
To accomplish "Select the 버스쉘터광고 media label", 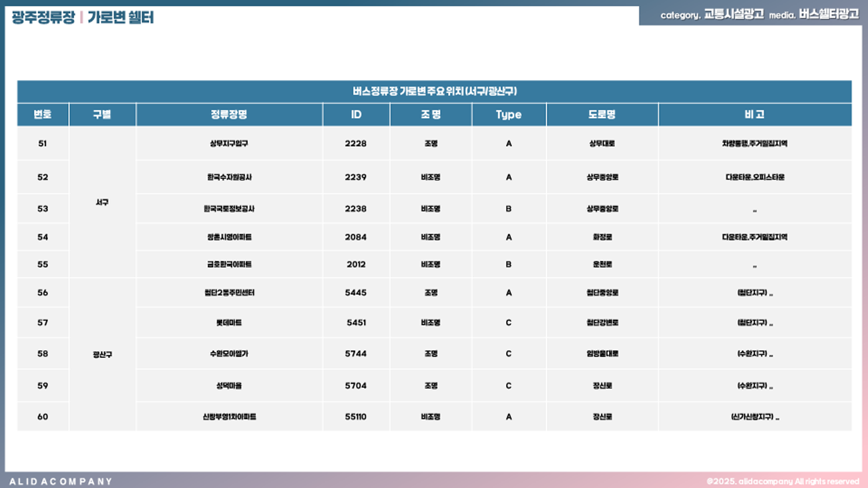I will (829, 14).
